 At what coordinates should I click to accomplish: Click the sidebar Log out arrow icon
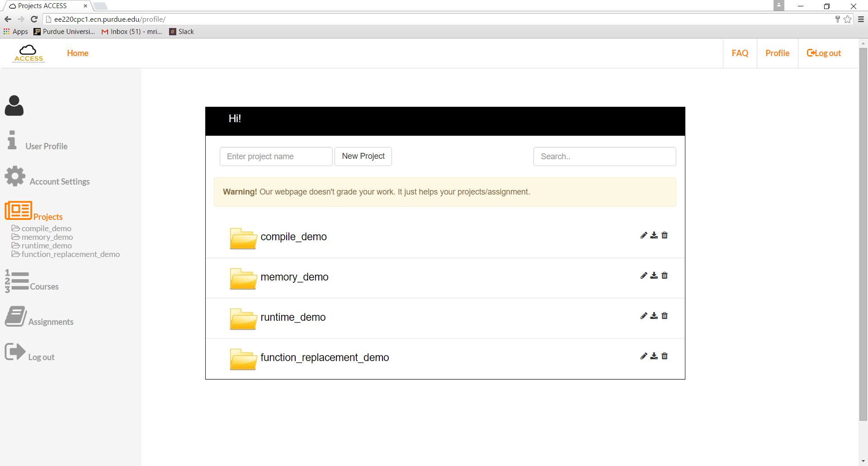click(15, 352)
